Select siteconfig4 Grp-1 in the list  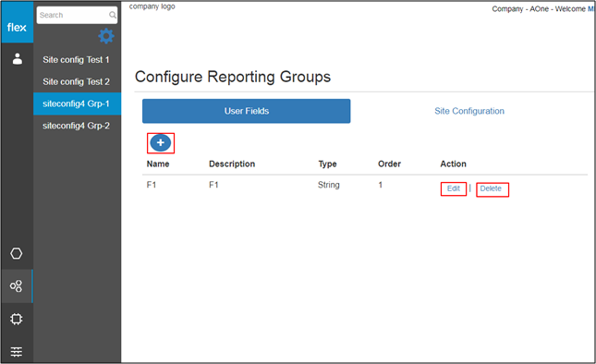tap(78, 103)
